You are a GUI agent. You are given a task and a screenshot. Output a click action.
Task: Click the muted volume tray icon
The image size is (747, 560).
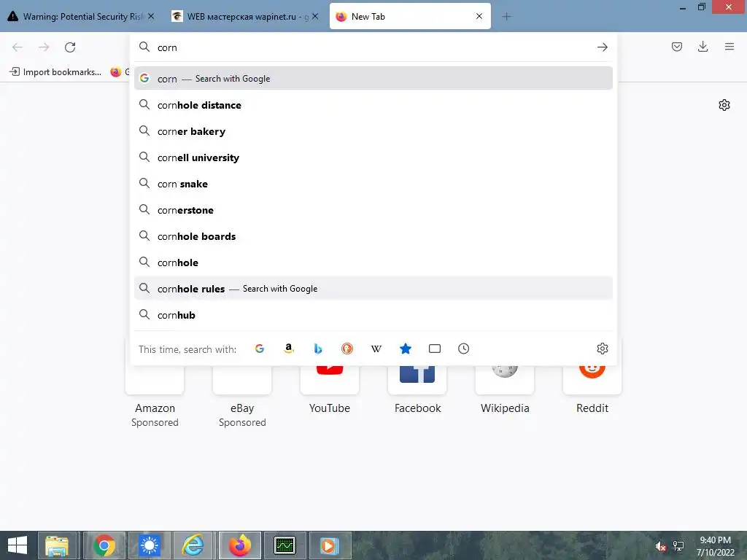pos(660,546)
